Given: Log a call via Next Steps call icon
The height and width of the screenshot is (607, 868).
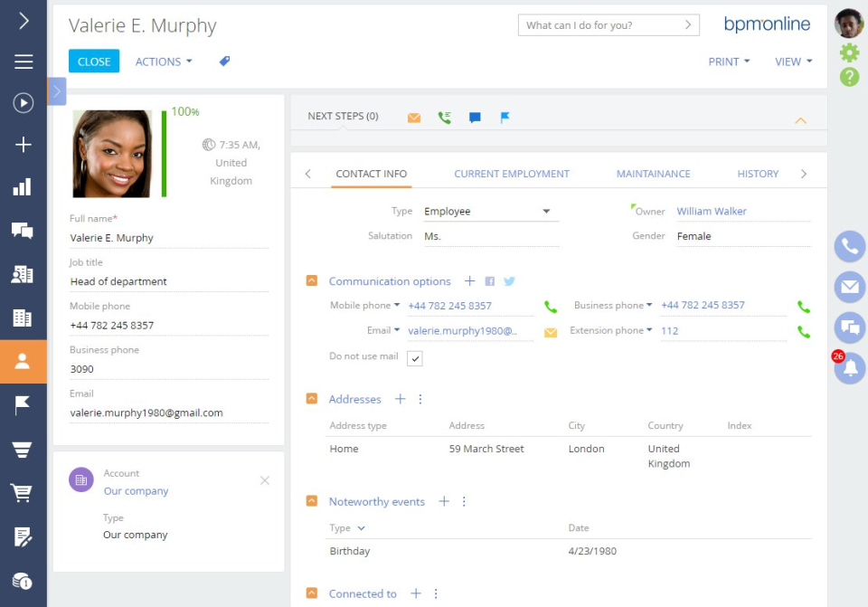Looking at the screenshot, I should [444, 116].
